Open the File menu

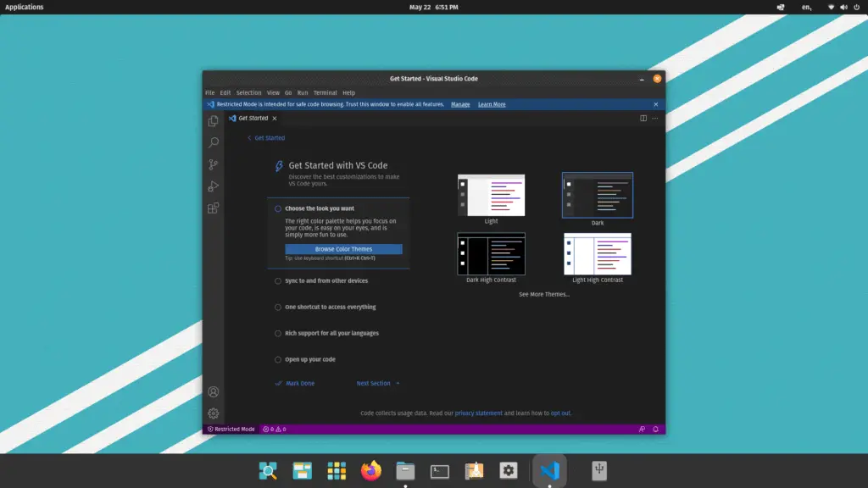(210, 93)
